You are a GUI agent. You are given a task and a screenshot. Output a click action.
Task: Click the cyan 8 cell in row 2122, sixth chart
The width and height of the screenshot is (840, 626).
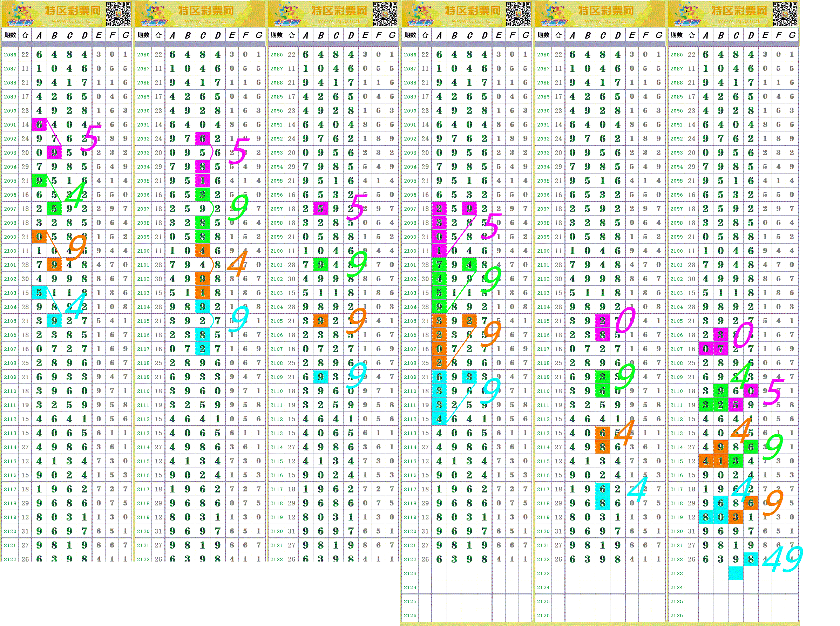[751, 559]
